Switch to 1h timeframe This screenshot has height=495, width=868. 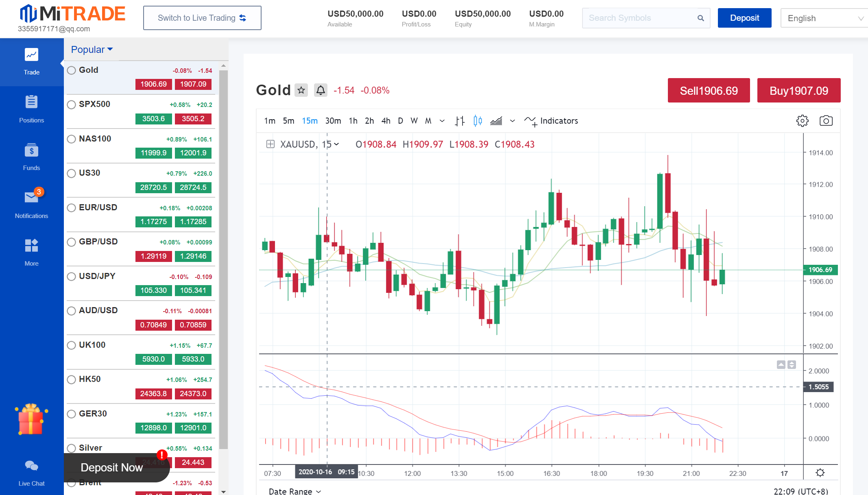click(353, 121)
